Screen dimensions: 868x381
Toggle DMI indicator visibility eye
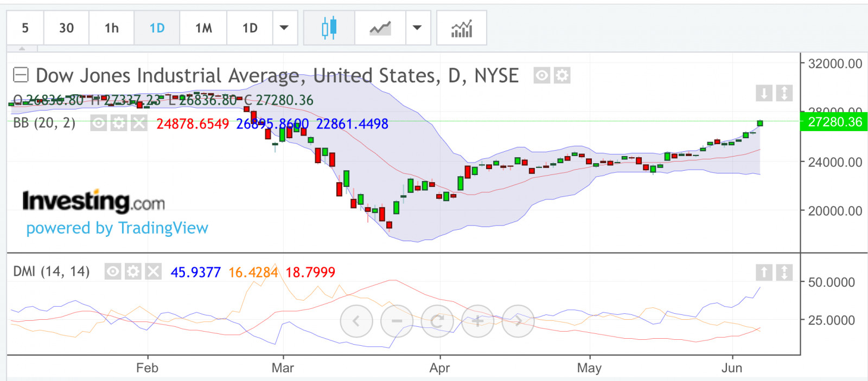[x=113, y=272]
